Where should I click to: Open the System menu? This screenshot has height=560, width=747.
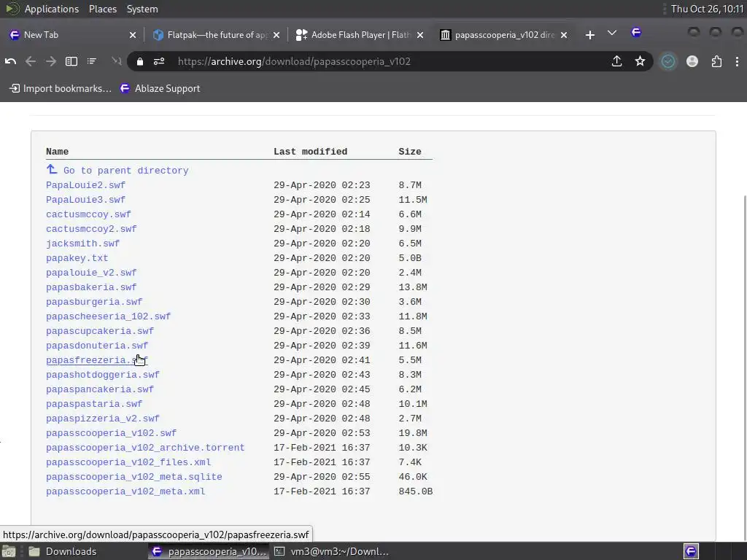(142, 9)
